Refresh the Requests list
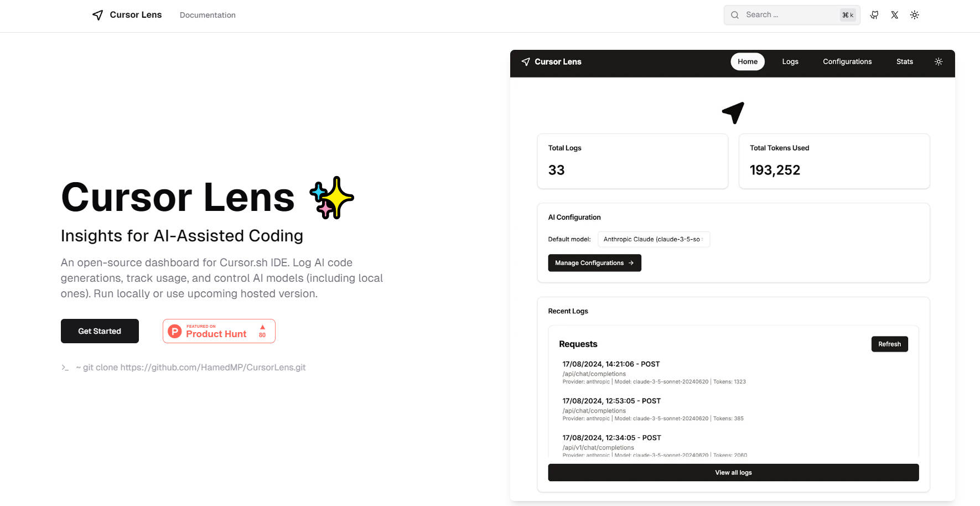 click(889, 344)
